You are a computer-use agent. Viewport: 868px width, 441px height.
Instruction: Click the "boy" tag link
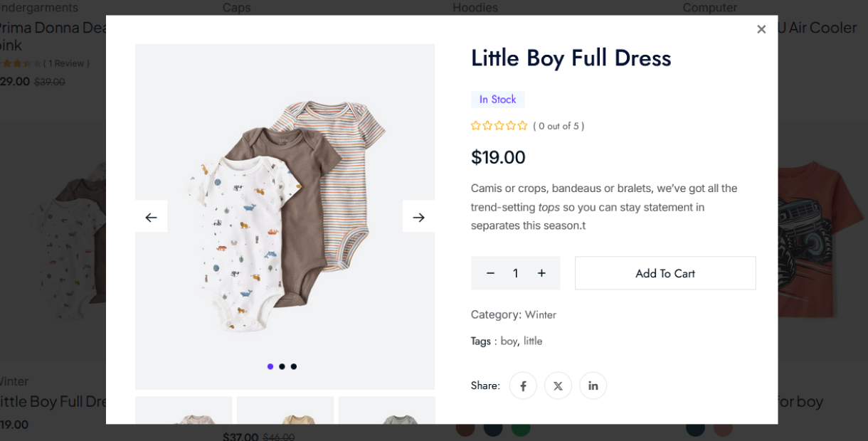pos(508,341)
